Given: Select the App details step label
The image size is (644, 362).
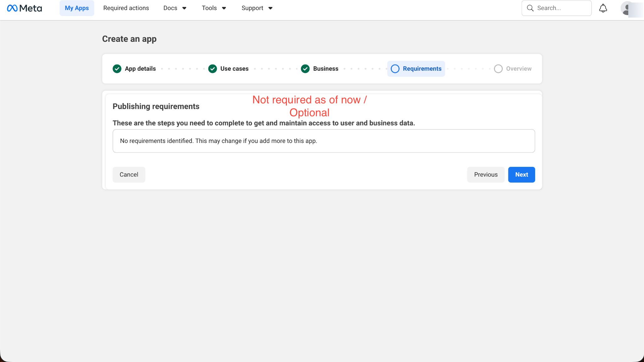Looking at the screenshot, I should tap(140, 69).
